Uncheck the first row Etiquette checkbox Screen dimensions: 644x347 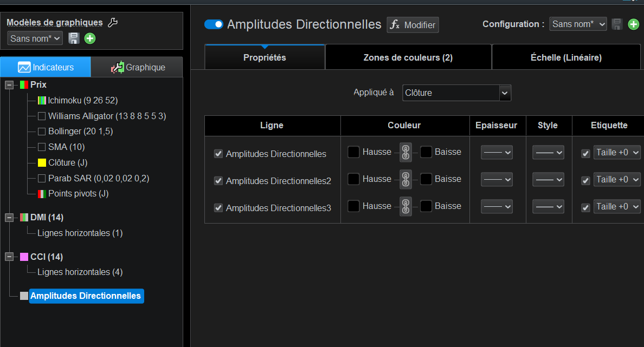click(585, 153)
